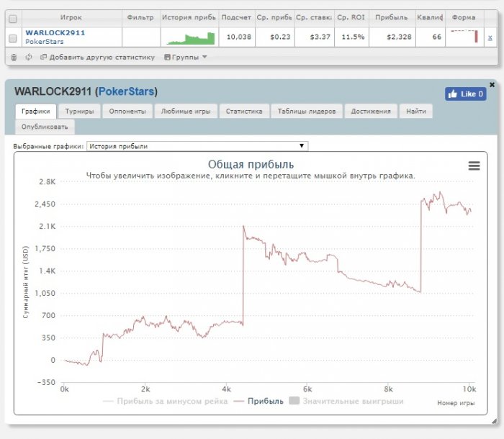Open the История прибыли chart selector
This screenshot has height=439, width=504.
click(x=197, y=146)
